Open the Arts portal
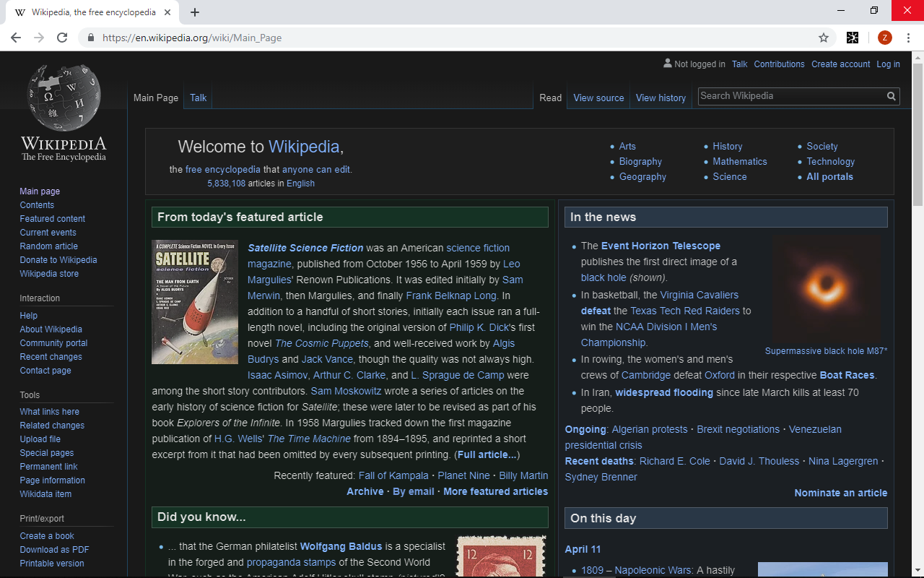This screenshot has height=578, width=924. (x=627, y=146)
